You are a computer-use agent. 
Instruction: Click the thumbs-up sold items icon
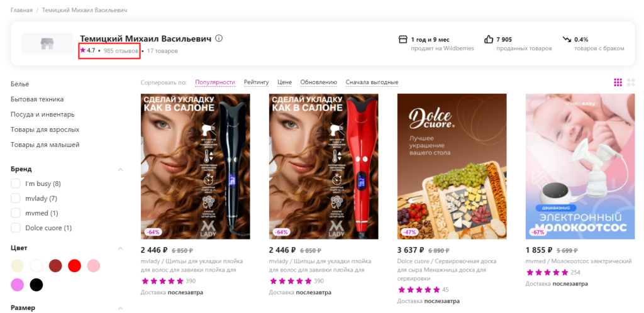pos(489,40)
